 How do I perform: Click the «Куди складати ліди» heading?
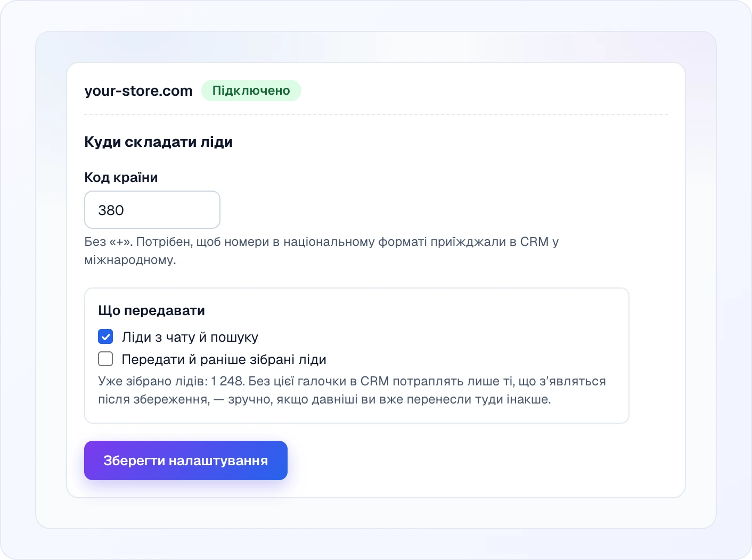(x=159, y=142)
